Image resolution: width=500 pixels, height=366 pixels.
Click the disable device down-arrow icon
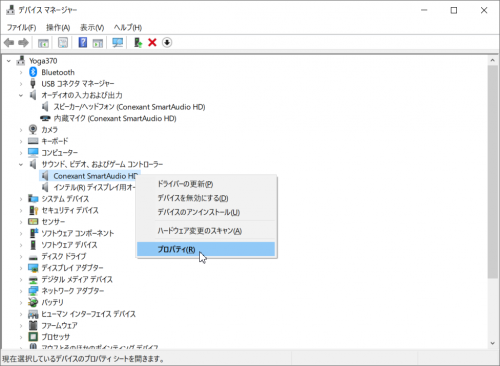[x=167, y=43]
